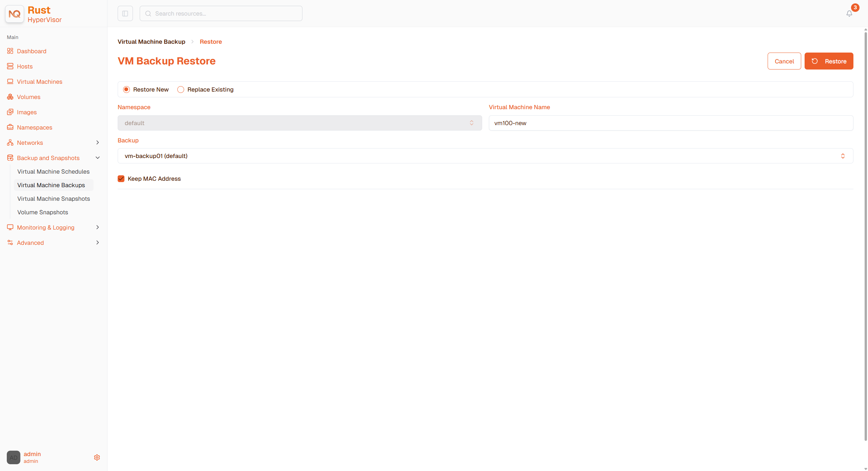The height and width of the screenshot is (471, 868).
Task: Click the admin username at bottom left
Action: click(32, 454)
